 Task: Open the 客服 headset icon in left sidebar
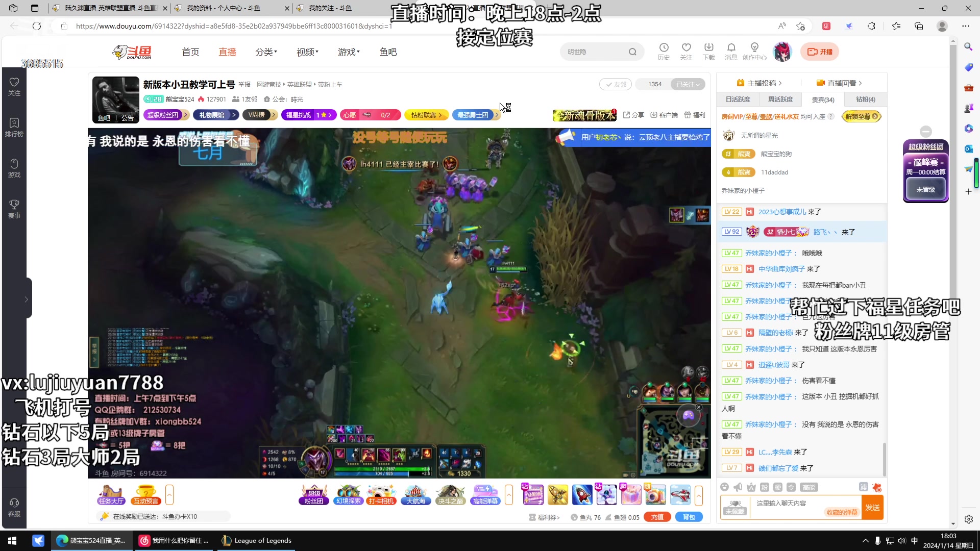coord(14,508)
